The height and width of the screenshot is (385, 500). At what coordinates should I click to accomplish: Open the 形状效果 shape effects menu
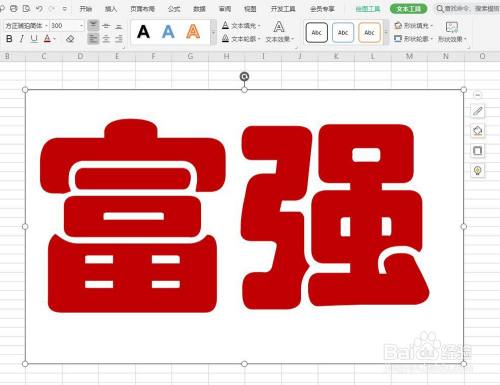pyautogui.click(x=452, y=32)
